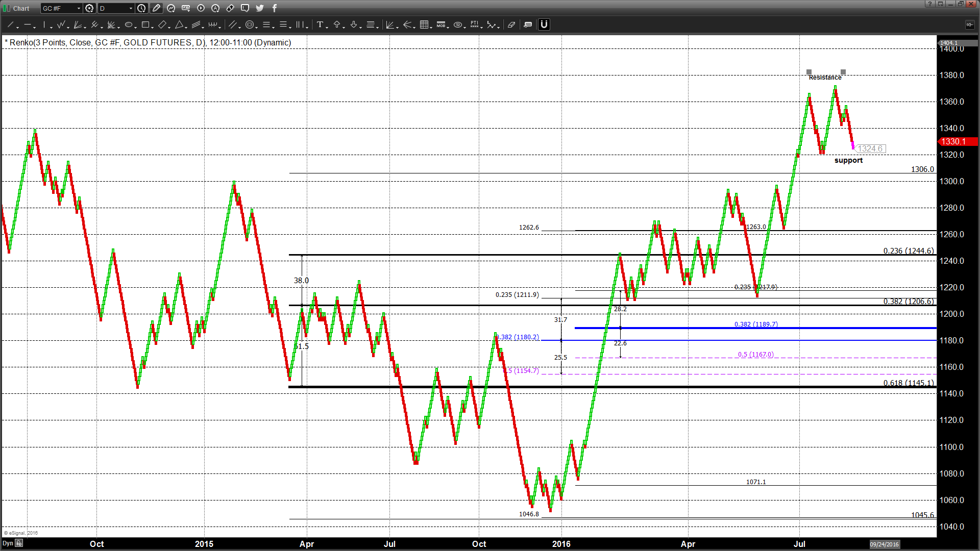Toggle the Dyn dynamic scaling indicator

point(8,543)
